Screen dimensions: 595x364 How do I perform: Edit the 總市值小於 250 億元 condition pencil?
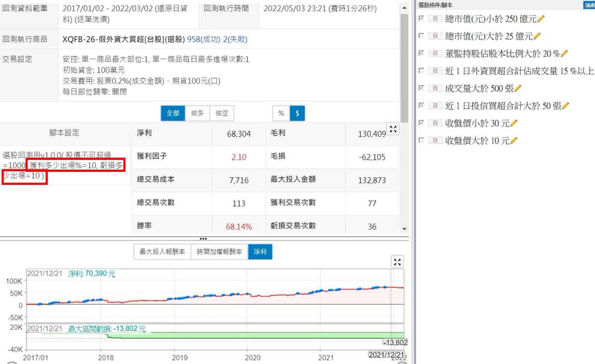pyautogui.click(x=541, y=19)
